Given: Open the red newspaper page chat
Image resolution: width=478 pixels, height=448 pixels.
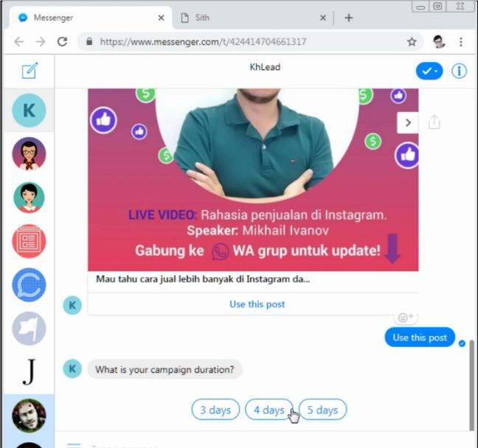Looking at the screenshot, I should (29, 241).
